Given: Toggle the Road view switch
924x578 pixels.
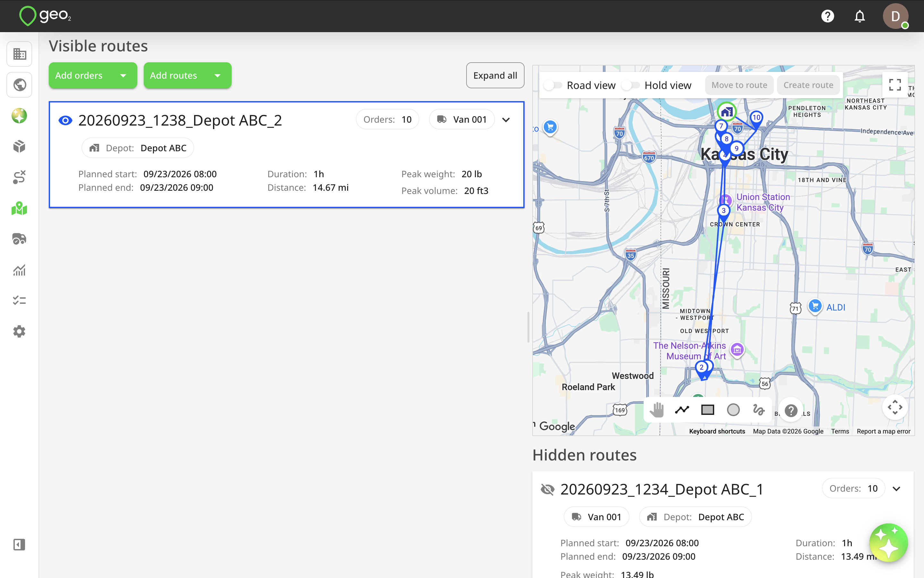Looking at the screenshot, I should point(552,85).
